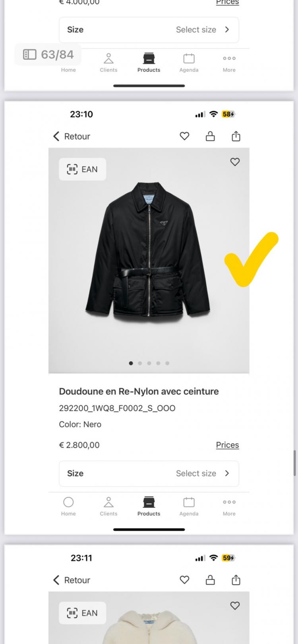Tap the share icon in the 23:11 screen header

pos(236,580)
